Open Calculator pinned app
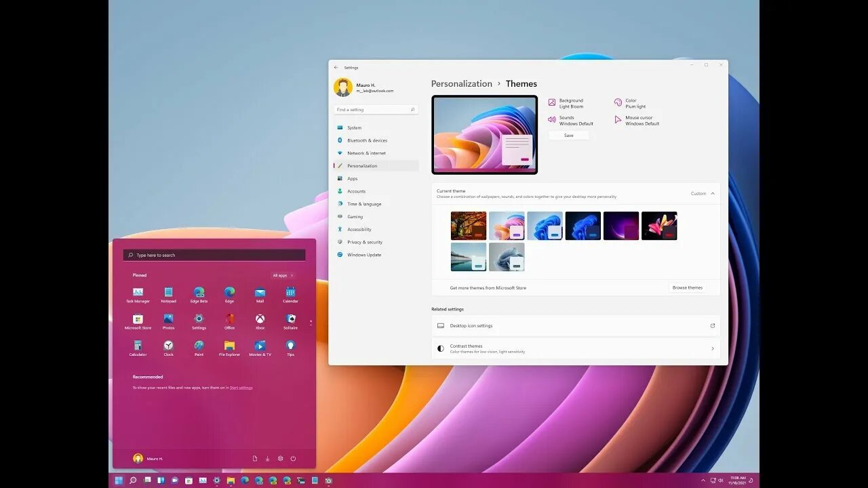The width and height of the screenshot is (868, 488). (138, 348)
